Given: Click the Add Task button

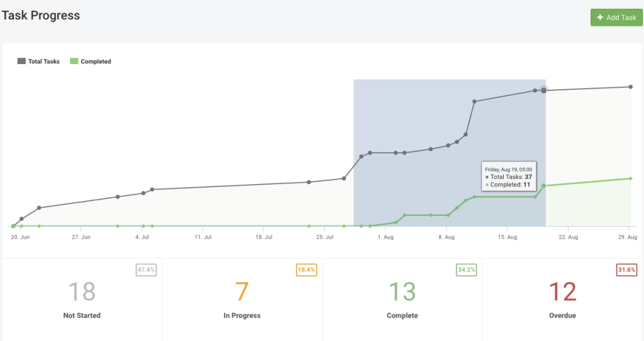Looking at the screenshot, I should 616,18.
